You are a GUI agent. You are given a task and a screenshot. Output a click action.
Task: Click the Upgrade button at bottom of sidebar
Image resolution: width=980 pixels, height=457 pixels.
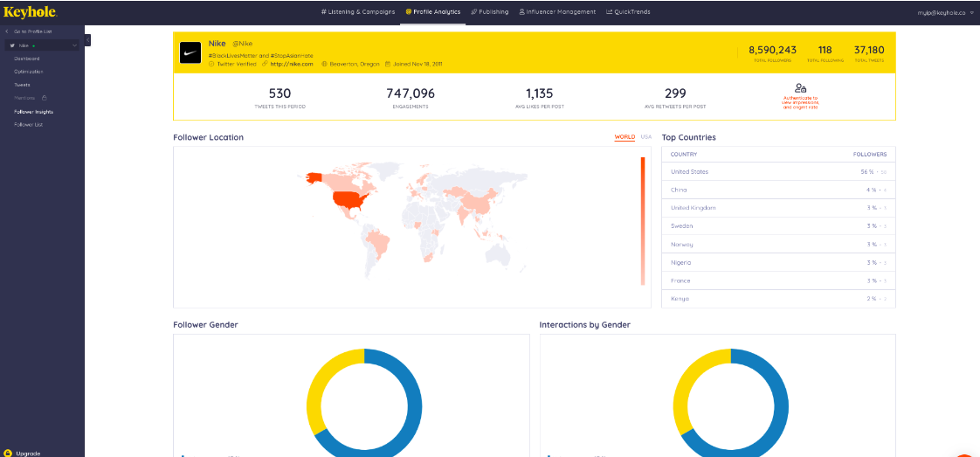point(22,453)
